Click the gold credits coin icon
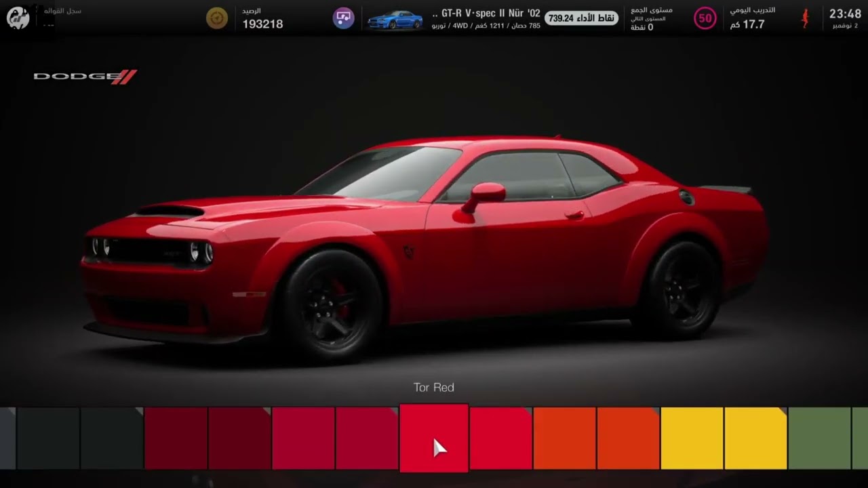Viewport: 868px width, 488px height. point(217,18)
